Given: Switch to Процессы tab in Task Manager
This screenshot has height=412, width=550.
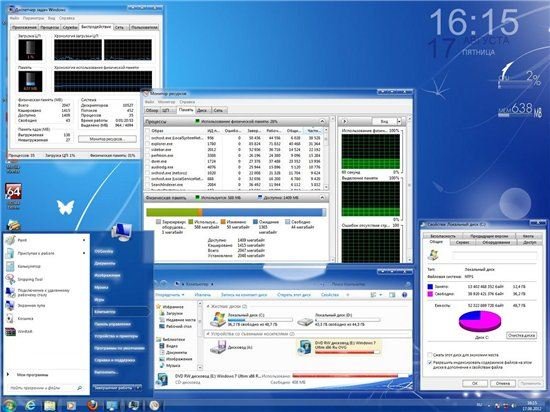Looking at the screenshot, I should (x=49, y=27).
